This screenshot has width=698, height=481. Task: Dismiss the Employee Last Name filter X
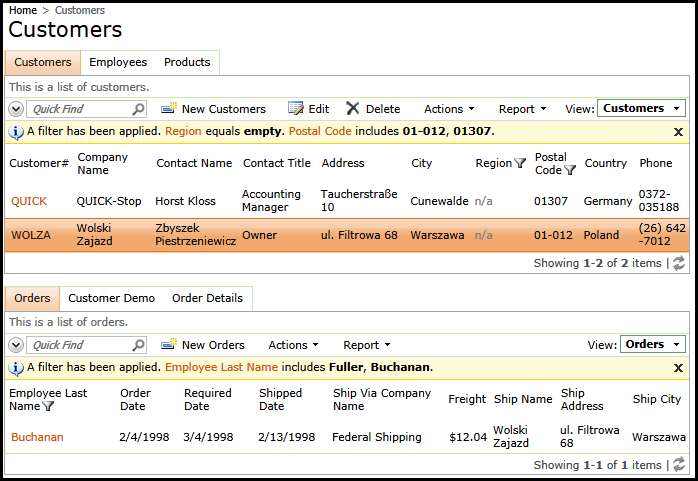tap(678, 368)
